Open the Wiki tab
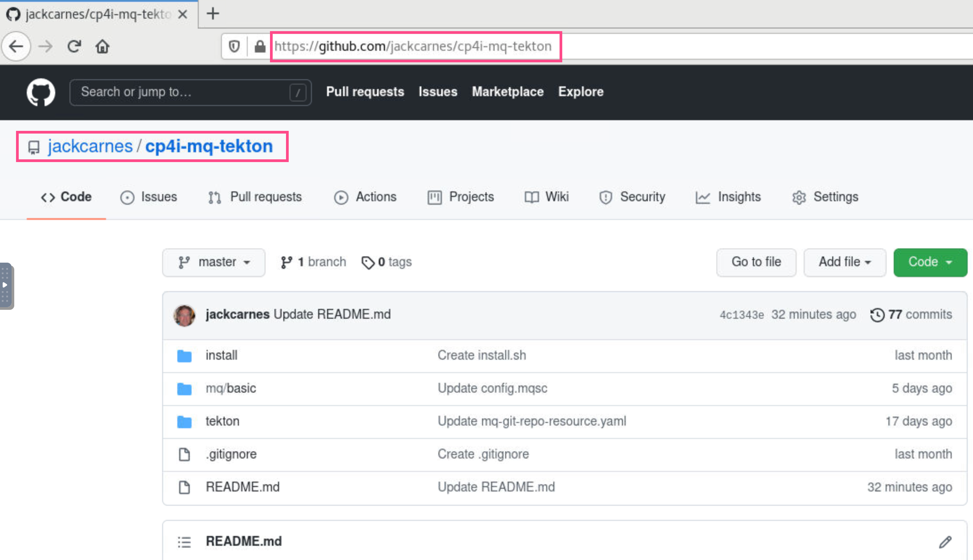Image resolution: width=973 pixels, height=560 pixels. click(x=547, y=197)
